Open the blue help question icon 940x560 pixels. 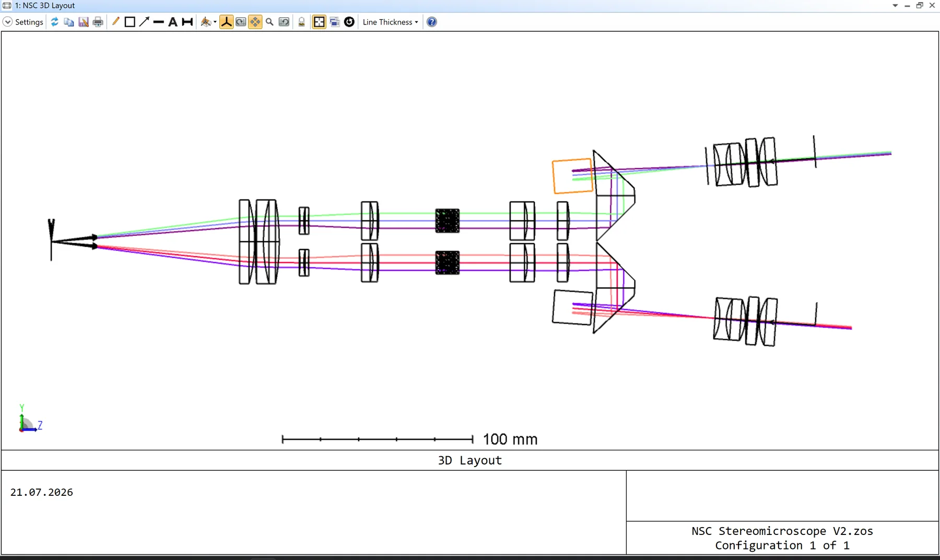(x=432, y=22)
